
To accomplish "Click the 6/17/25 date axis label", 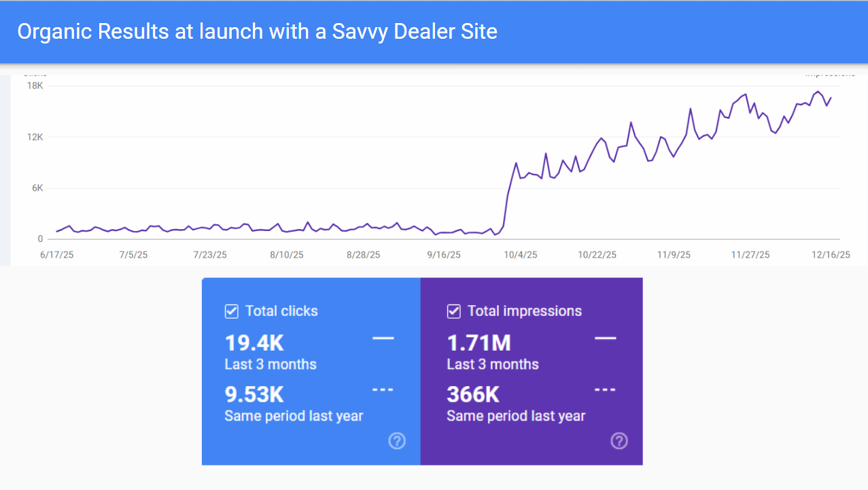I will pos(56,255).
